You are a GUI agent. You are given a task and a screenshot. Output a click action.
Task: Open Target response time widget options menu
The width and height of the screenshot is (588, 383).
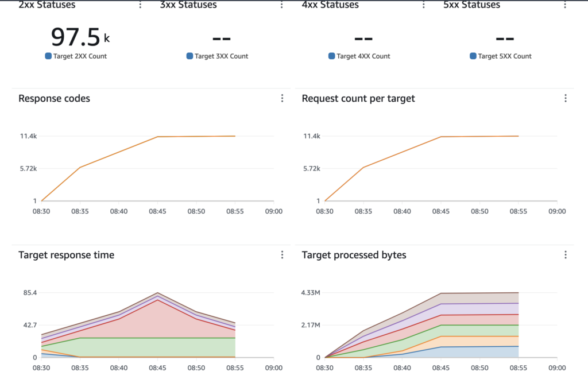click(282, 255)
